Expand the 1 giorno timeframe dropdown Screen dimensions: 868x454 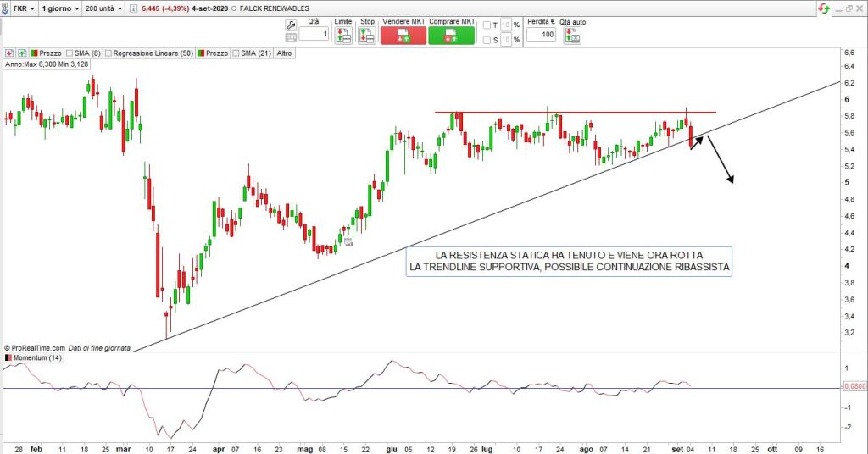(61, 8)
